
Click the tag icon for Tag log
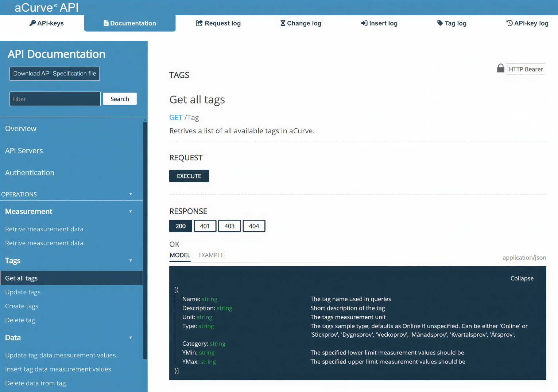point(440,23)
